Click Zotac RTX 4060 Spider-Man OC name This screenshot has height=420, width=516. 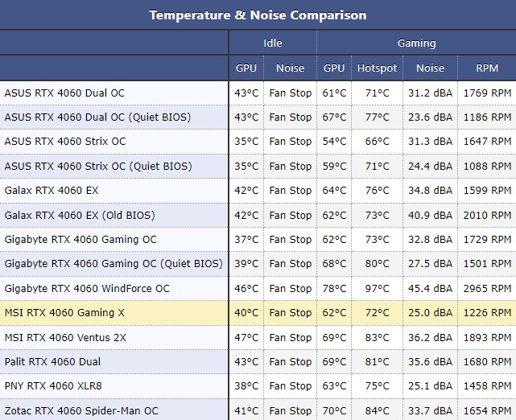(81, 411)
